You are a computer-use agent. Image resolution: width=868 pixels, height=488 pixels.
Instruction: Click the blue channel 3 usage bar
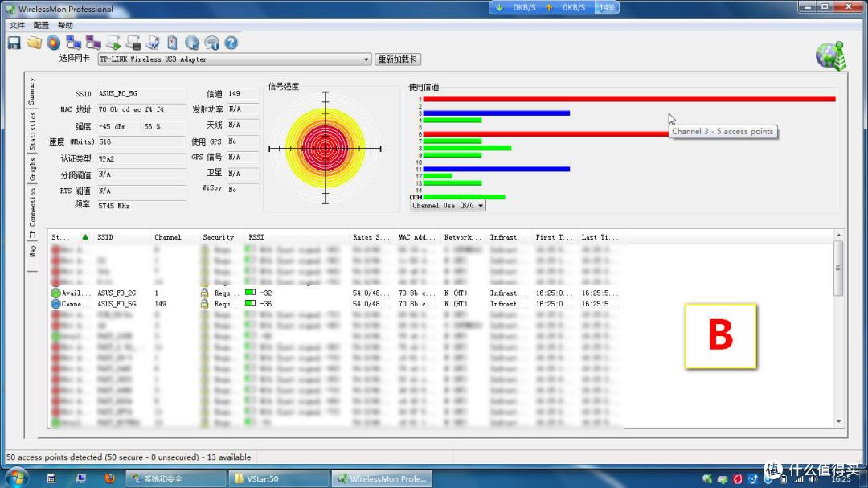pyautogui.click(x=496, y=113)
